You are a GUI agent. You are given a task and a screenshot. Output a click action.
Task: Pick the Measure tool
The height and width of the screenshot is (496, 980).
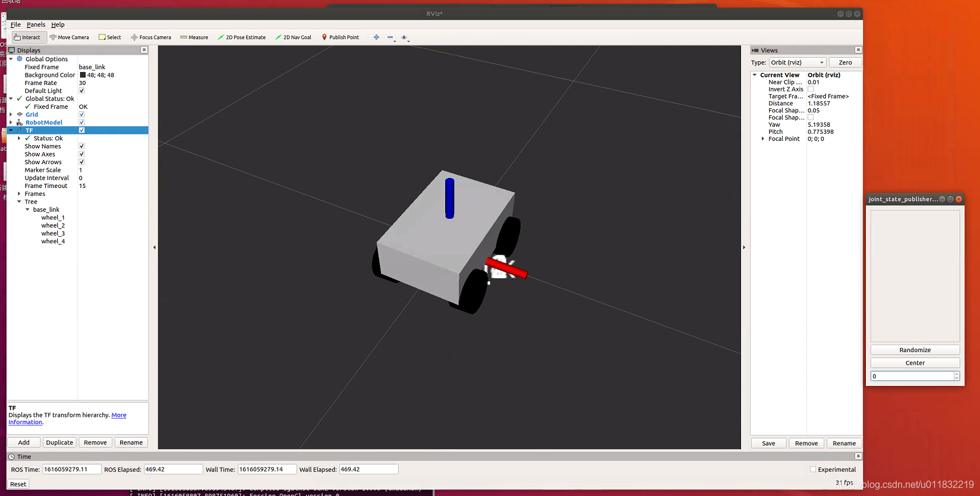click(x=194, y=37)
